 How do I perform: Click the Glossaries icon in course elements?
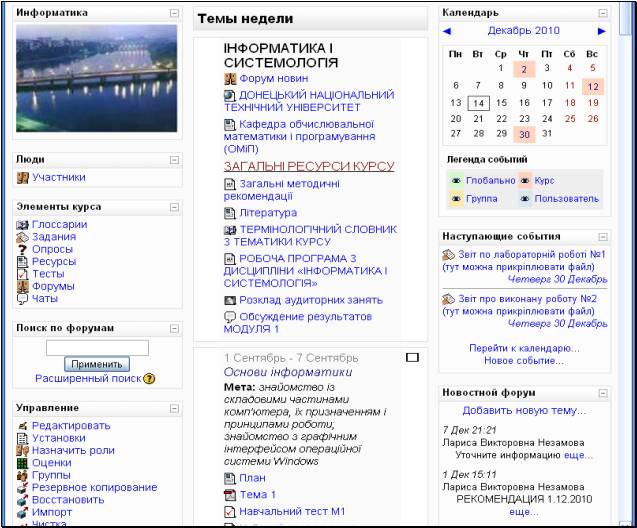(x=23, y=225)
